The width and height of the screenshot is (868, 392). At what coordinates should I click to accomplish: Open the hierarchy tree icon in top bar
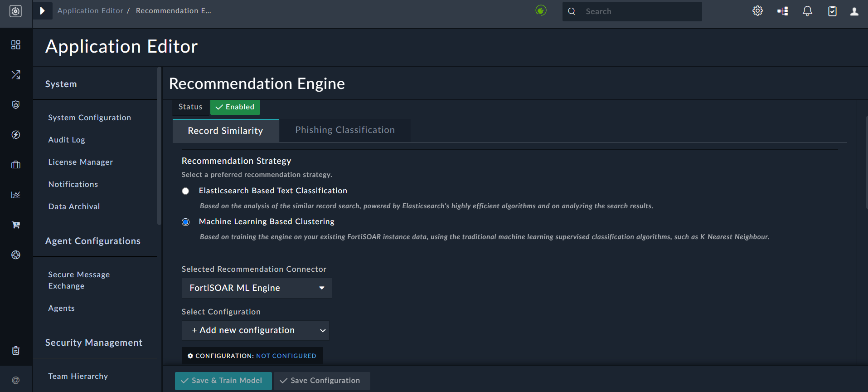(783, 11)
